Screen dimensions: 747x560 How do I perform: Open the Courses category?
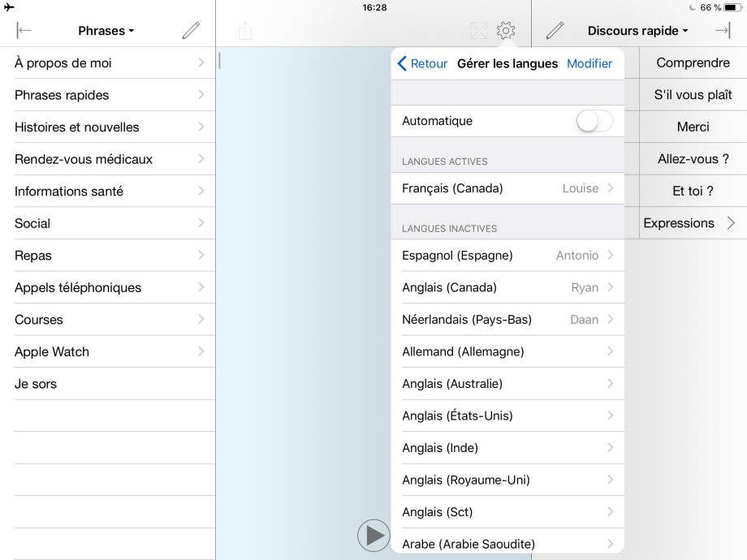pyautogui.click(x=108, y=320)
